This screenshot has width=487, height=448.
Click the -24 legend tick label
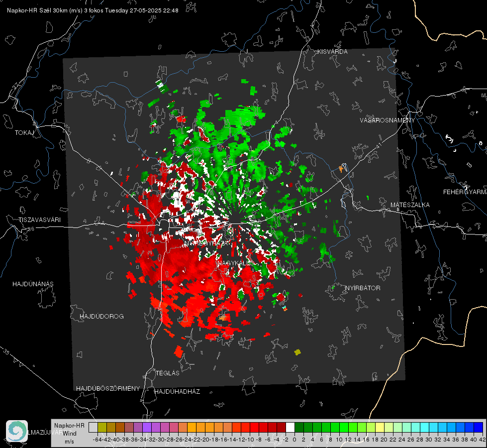click(187, 440)
